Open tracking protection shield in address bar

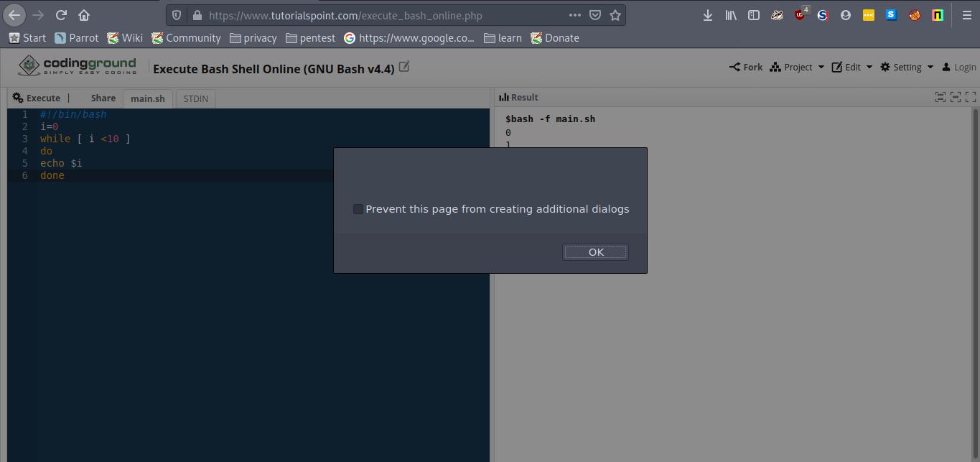[x=177, y=15]
